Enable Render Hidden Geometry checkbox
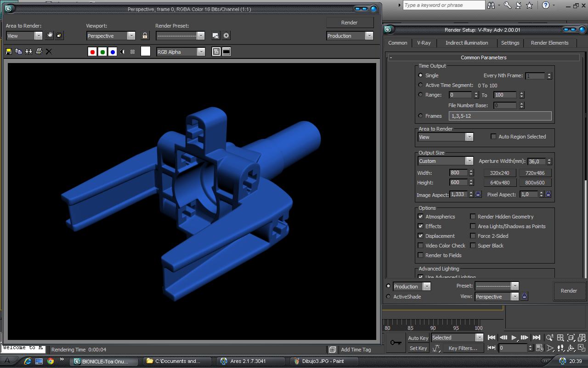The height and width of the screenshot is (368, 588). pos(473,216)
